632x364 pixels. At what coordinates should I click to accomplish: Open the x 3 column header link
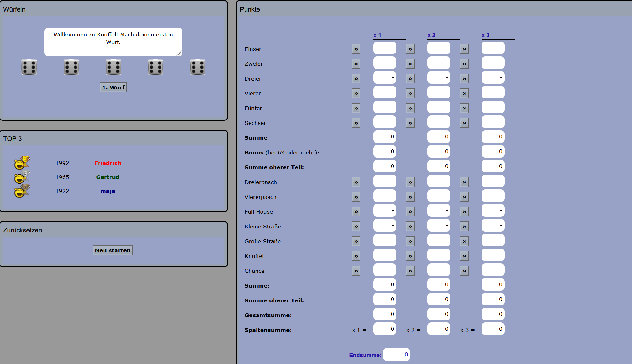pyautogui.click(x=485, y=35)
